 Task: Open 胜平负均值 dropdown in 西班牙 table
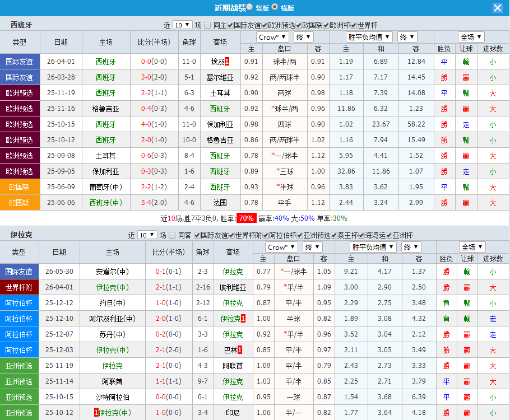(369, 37)
